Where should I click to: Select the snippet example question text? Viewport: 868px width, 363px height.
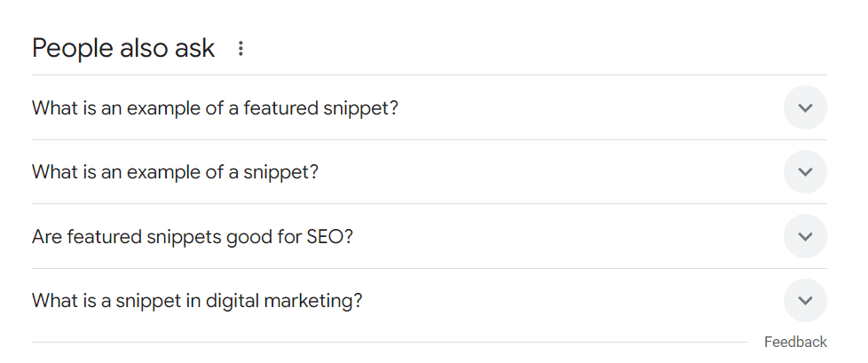(175, 172)
